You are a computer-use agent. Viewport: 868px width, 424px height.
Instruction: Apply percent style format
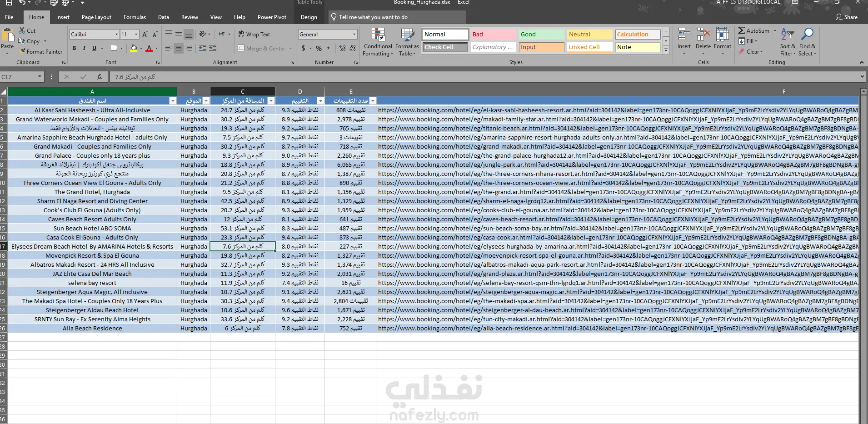tap(319, 48)
